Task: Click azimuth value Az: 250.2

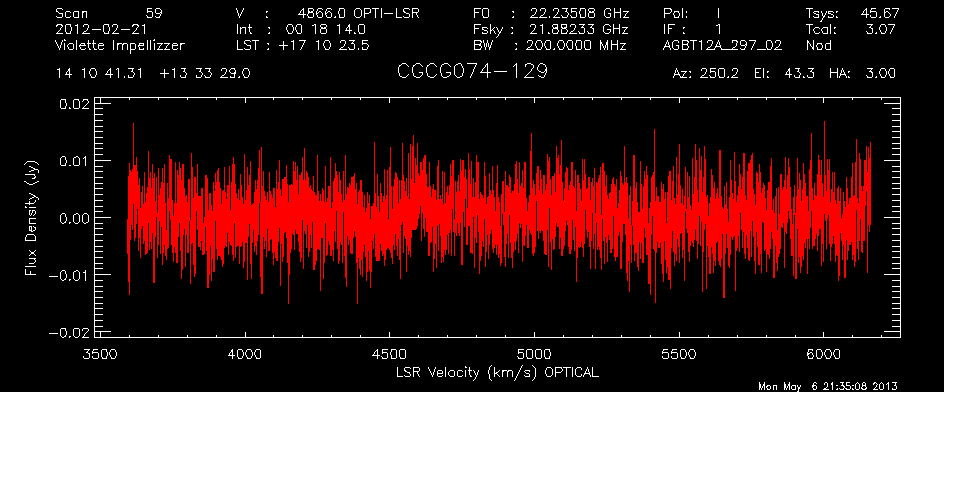Action: tap(706, 74)
